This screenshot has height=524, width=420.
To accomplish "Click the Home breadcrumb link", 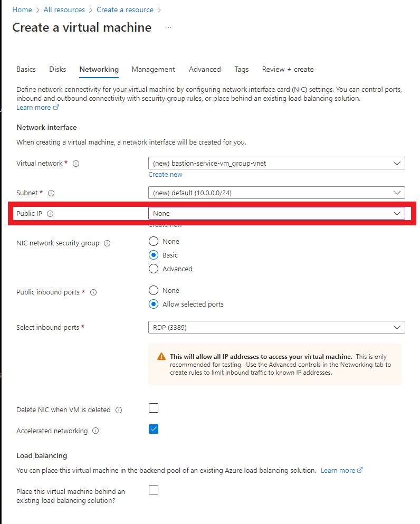I will click(x=22, y=9).
